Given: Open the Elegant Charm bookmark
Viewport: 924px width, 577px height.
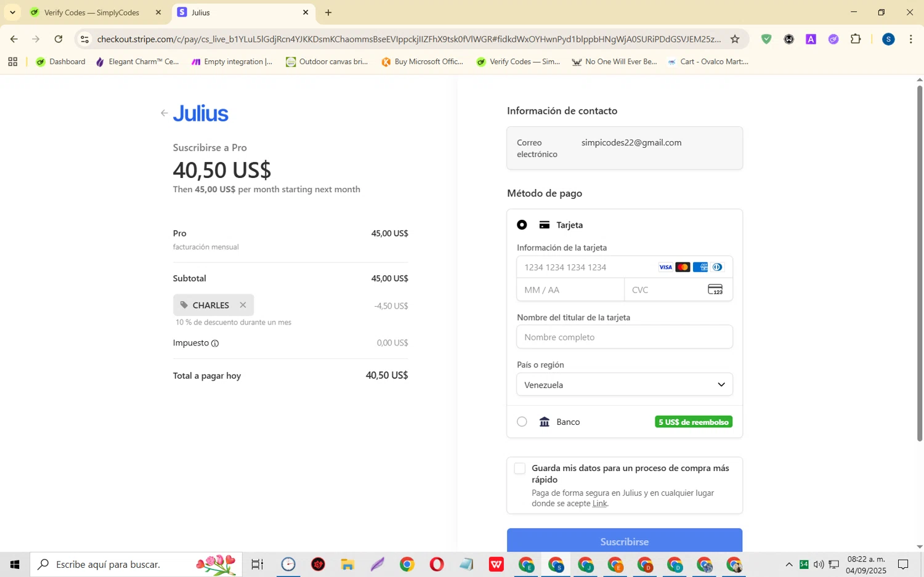Looking at the screenshot, I should click(x=137, y=62).
